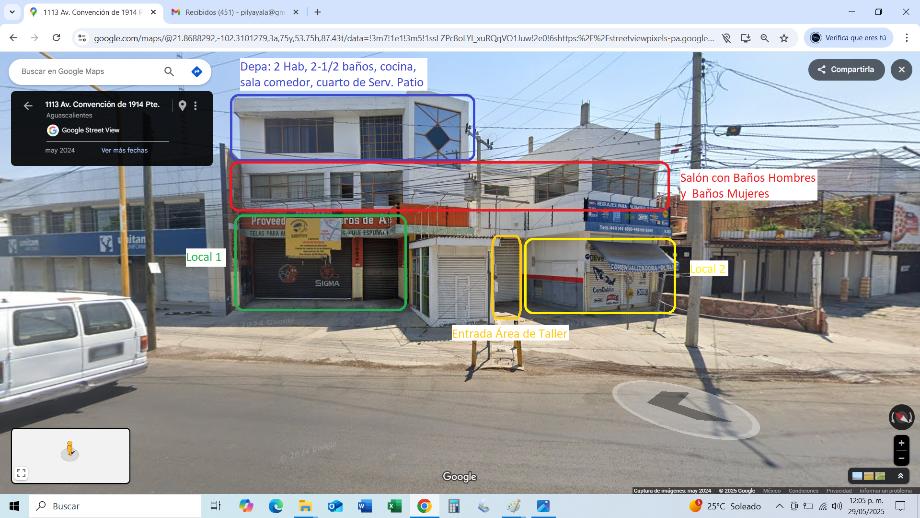Expand the imagery layers strip chevrons
Viewport: 920px width, 518px height.
[x=900, y=476]
